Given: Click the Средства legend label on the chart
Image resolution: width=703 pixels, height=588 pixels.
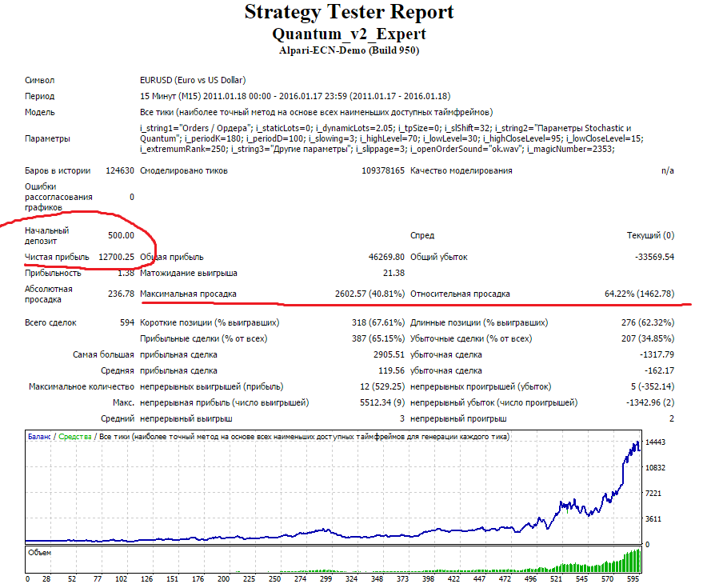Looking at the screenshot, I should pos(75,437).
